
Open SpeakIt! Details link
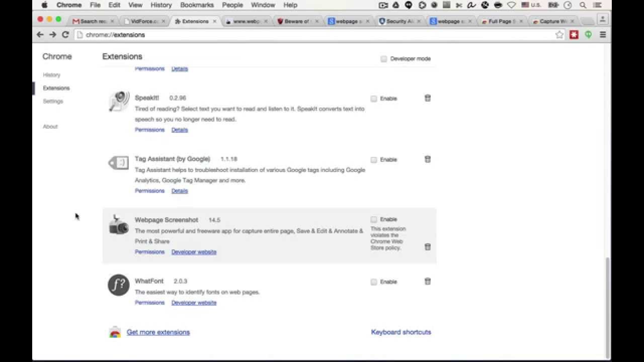(x=180, y=130)
